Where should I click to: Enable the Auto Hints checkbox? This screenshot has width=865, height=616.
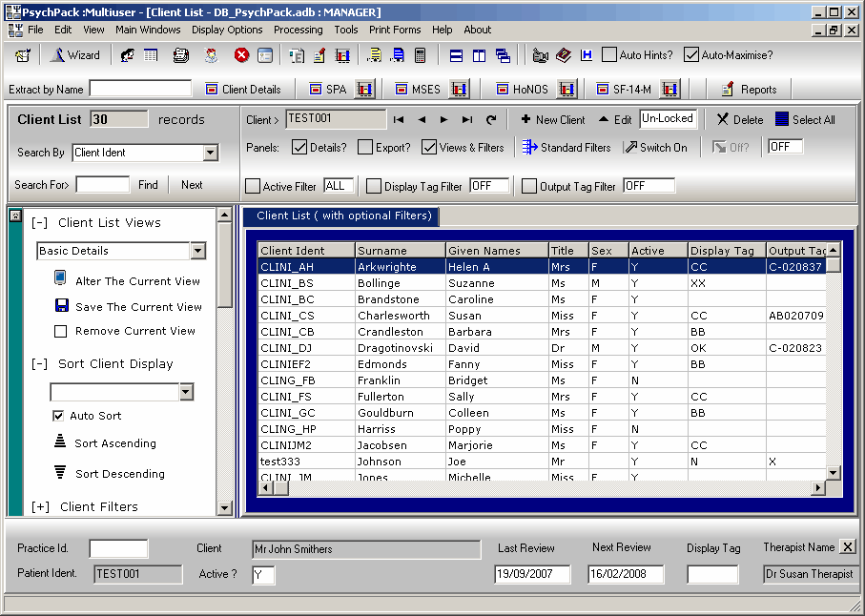point(608,55)
